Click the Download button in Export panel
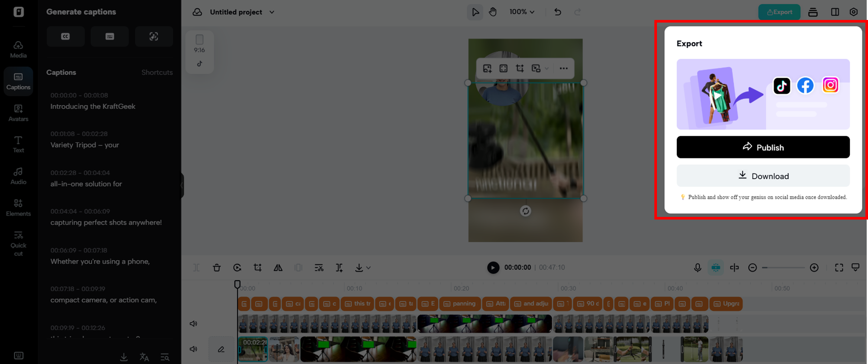The height and width of the screenshot is (364, 868). [x=763, y=176]
